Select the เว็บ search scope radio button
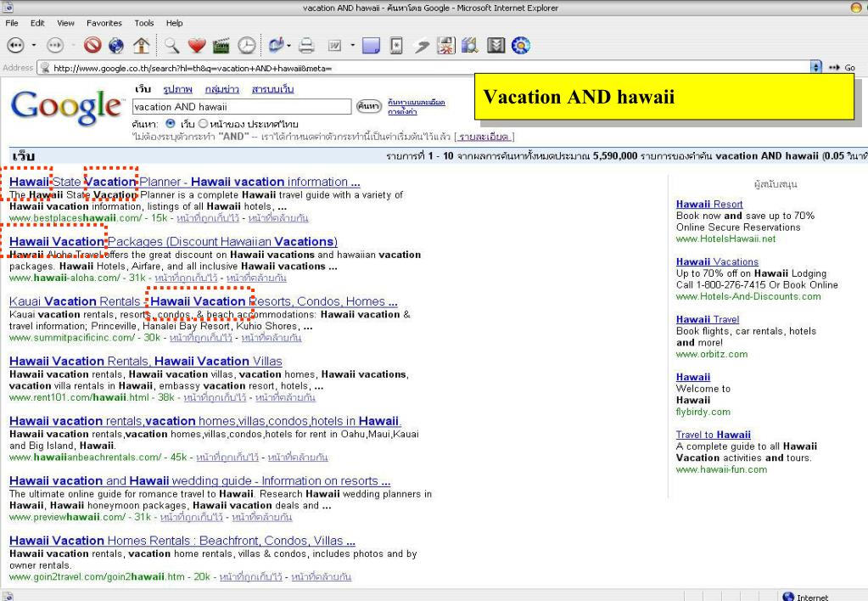Viewport: 868px width, 601px height. click(x=171, y=124)
